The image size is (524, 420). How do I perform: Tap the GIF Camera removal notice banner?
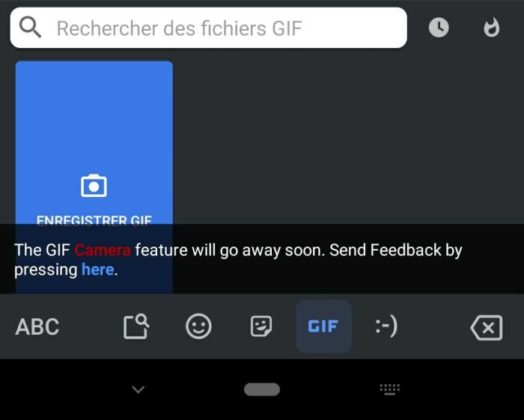[262, 259]
